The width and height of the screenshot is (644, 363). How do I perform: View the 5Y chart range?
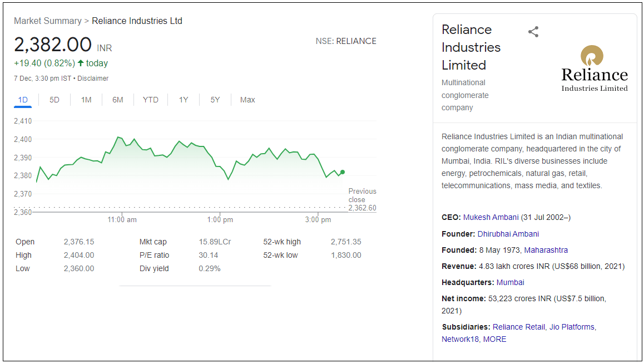pos(215,100)
